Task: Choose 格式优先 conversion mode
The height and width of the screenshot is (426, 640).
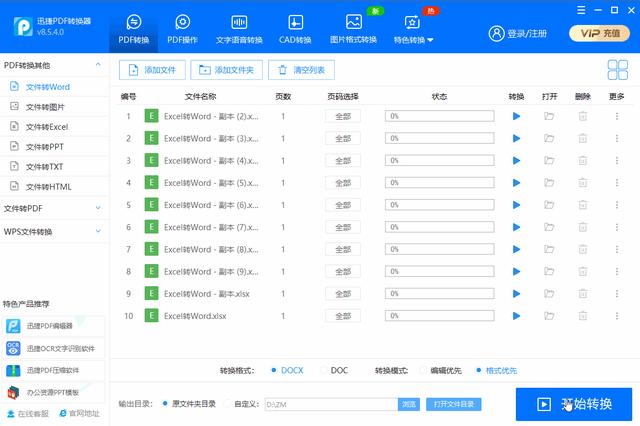Action: click(x=496, y=371)
